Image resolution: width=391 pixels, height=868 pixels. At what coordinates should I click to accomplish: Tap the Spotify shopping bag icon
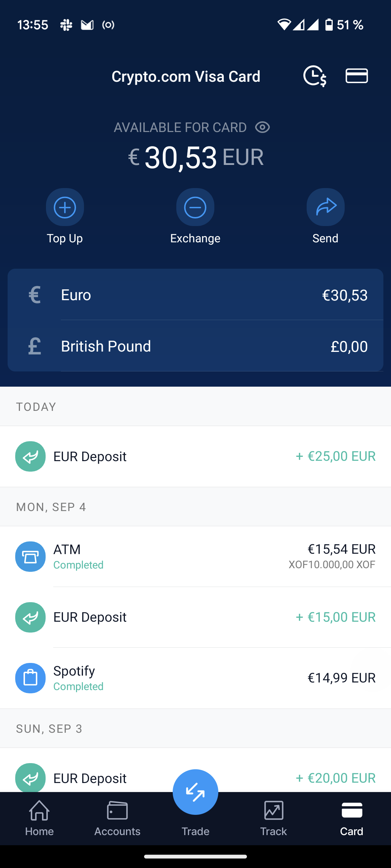click(30, 678)
